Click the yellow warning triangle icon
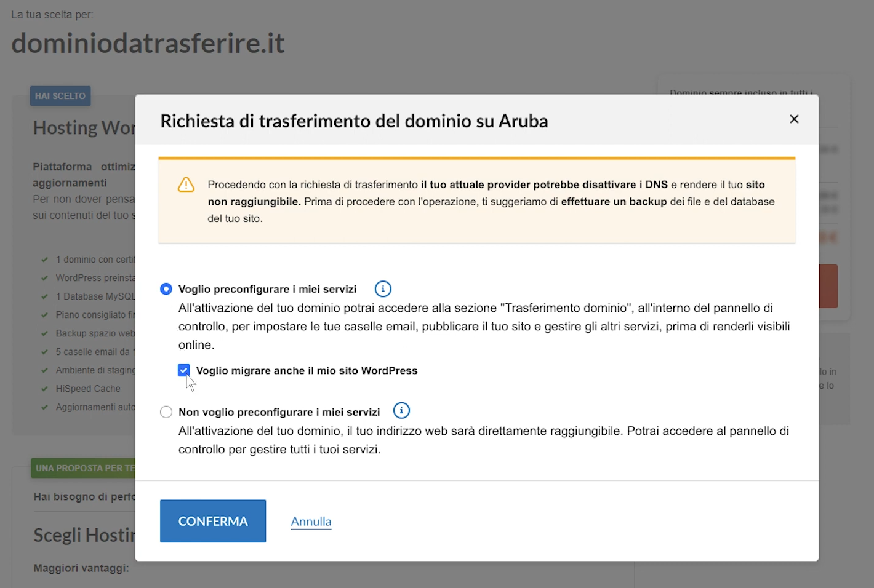 tap(186, 185)
